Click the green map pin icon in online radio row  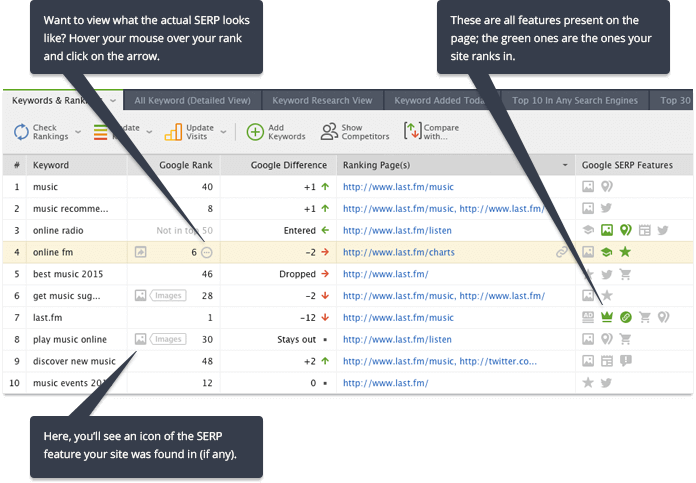625,230
